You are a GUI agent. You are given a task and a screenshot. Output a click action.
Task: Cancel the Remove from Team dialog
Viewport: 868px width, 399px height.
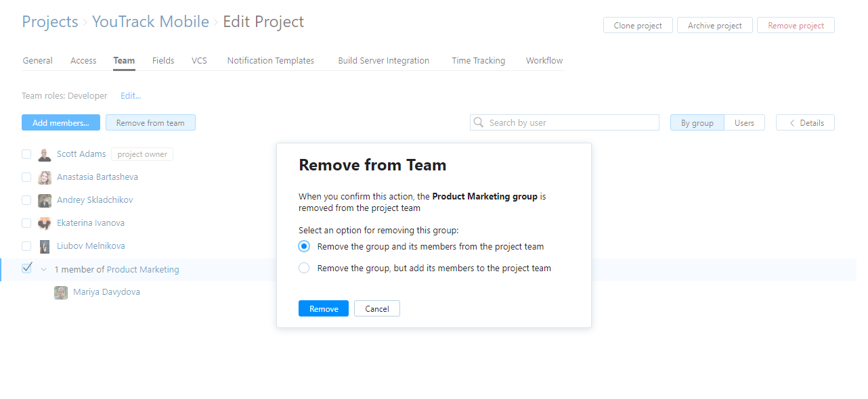click(x=376, y=308)
